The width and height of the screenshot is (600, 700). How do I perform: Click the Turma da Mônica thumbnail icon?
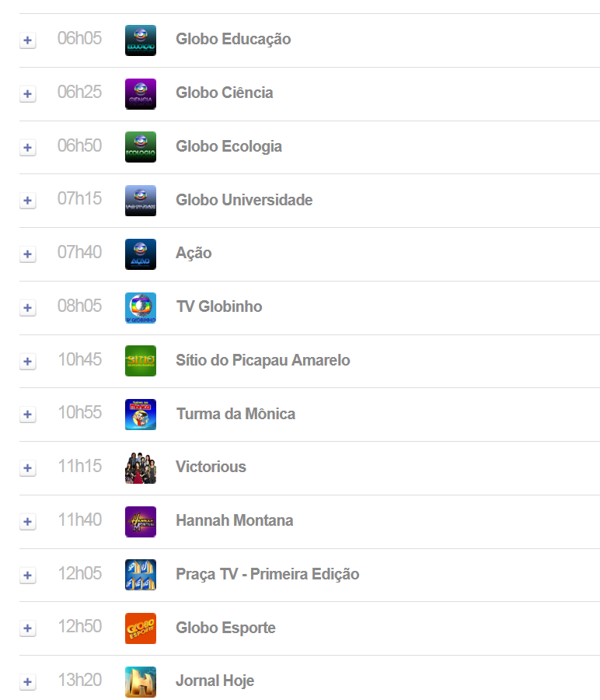(141, 415)
